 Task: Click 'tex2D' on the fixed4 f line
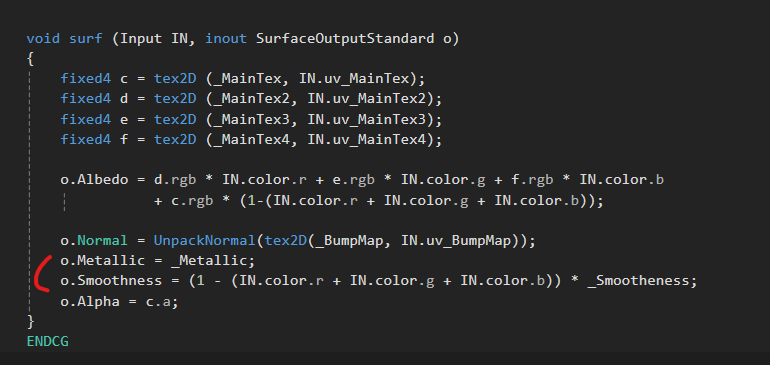[x=175, y=140]
